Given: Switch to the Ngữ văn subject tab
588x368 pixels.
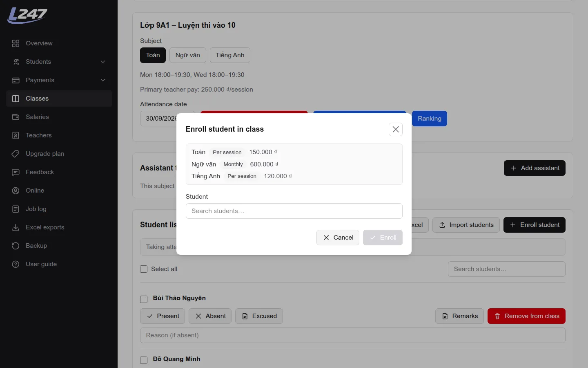Looking at the screenshot, I should point(188,55).
